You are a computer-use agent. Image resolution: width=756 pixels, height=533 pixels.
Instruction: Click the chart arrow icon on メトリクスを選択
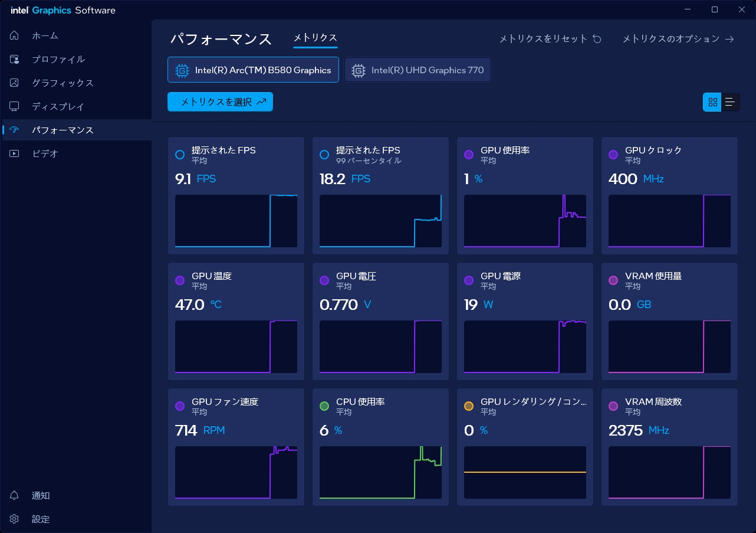click(x=262, y=102)
